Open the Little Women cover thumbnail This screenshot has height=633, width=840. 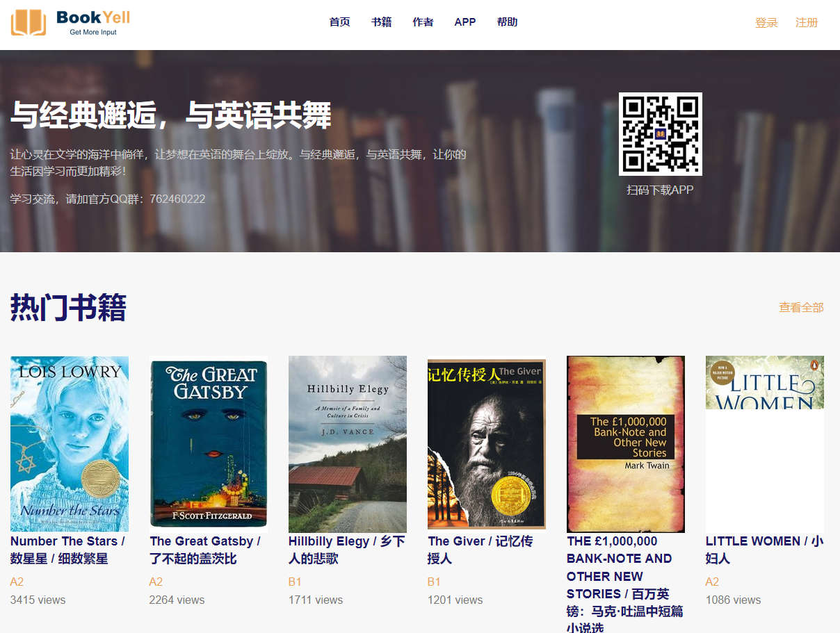(765, 444)
